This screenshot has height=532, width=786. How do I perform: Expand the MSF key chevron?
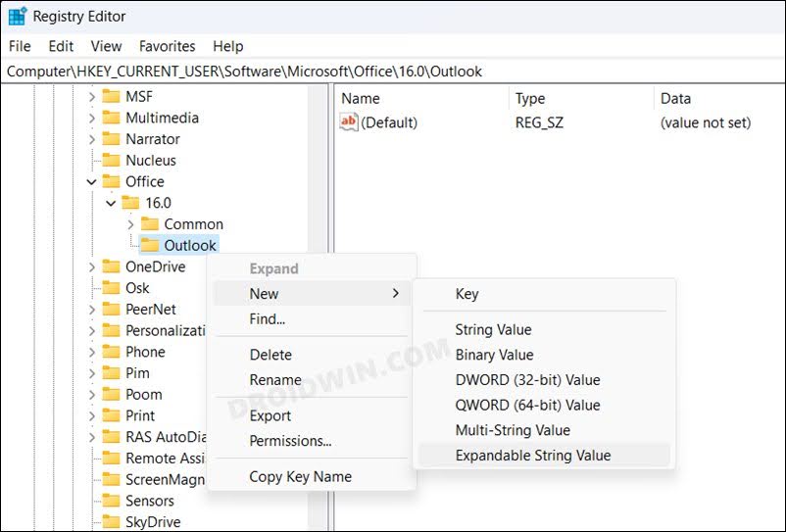pos(92,96)
